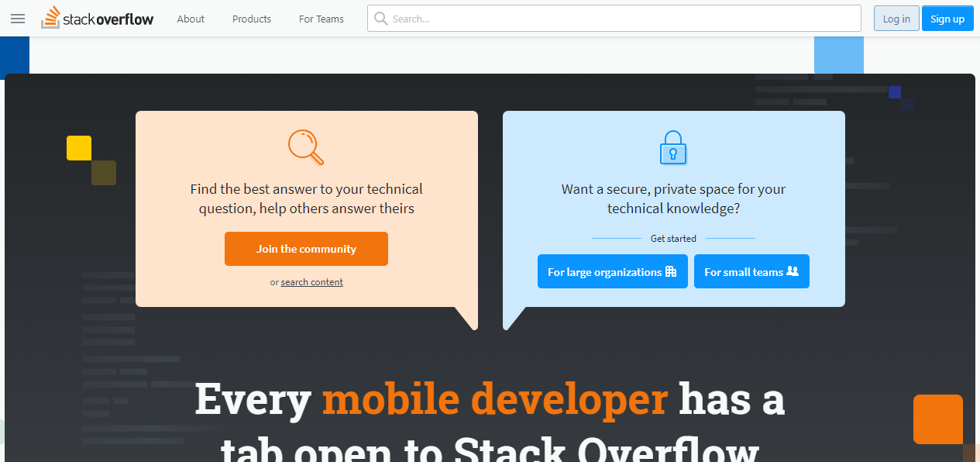Open the About menu item

pos(191,19)
